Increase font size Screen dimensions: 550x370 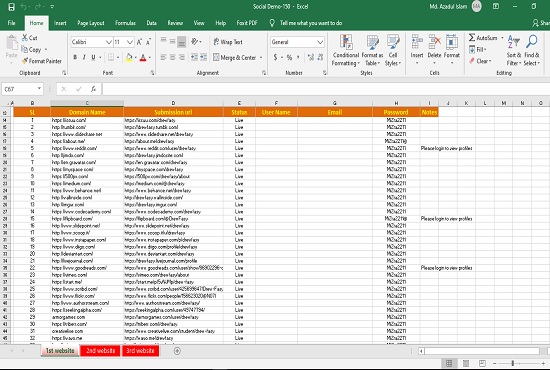tap(139, 42)
